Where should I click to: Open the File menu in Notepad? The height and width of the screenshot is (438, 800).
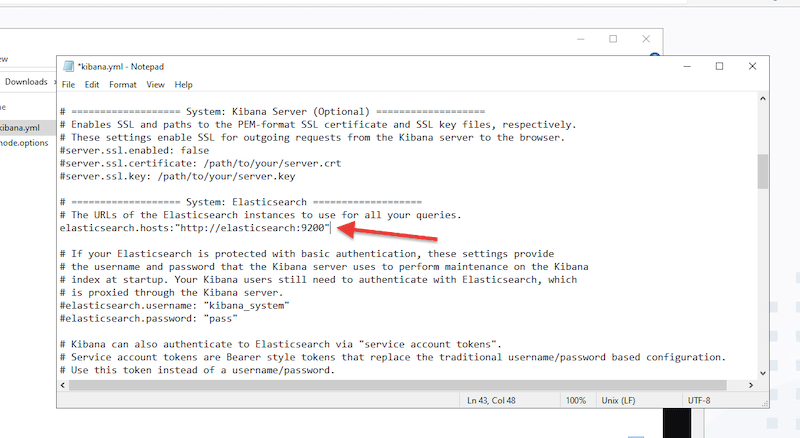click(x=68, y=85)
